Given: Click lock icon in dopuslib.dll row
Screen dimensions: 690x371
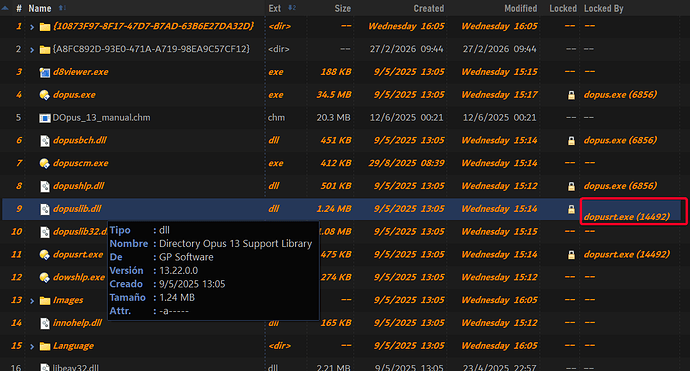Looking at the screenshot, I should tap(571, 209).
